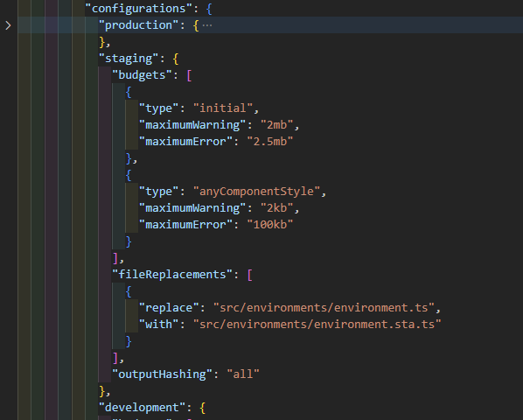
Task: Click opening brace after "staging"
Action: [x=176, y=59]
